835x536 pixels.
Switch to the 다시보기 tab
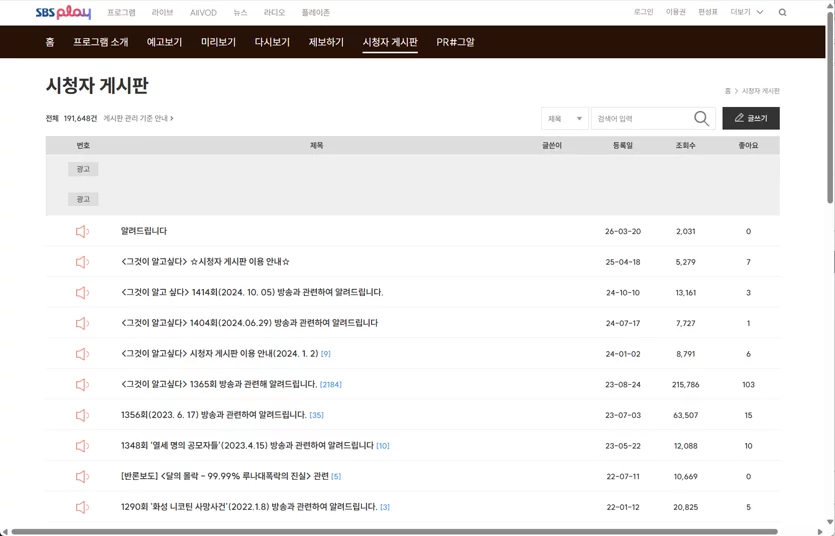(x=272, y=42)
